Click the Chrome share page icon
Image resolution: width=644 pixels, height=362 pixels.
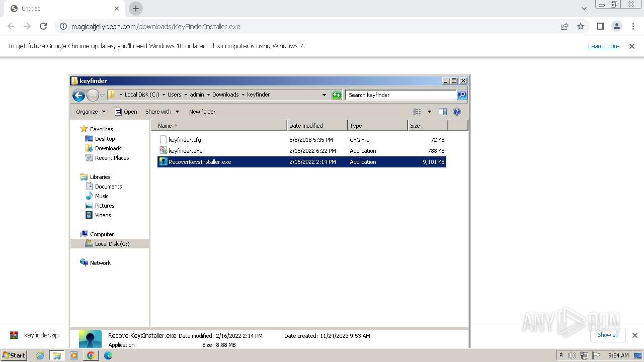click(565, 26)
